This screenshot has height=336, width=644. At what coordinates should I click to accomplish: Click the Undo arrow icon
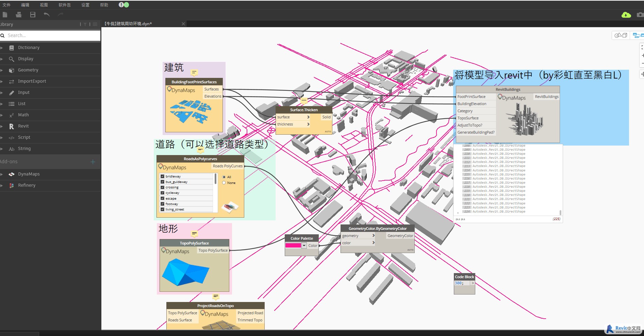point(47,14)
